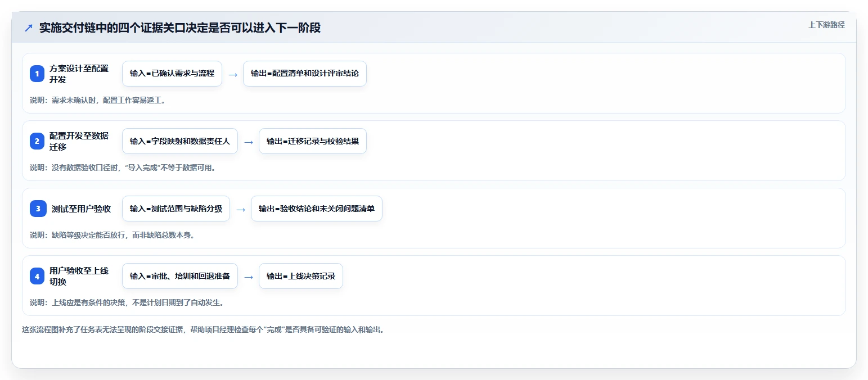Click the title 实施交付链中的四个证据关口
The width and height of the screenshot is (868, 380).
180,28
